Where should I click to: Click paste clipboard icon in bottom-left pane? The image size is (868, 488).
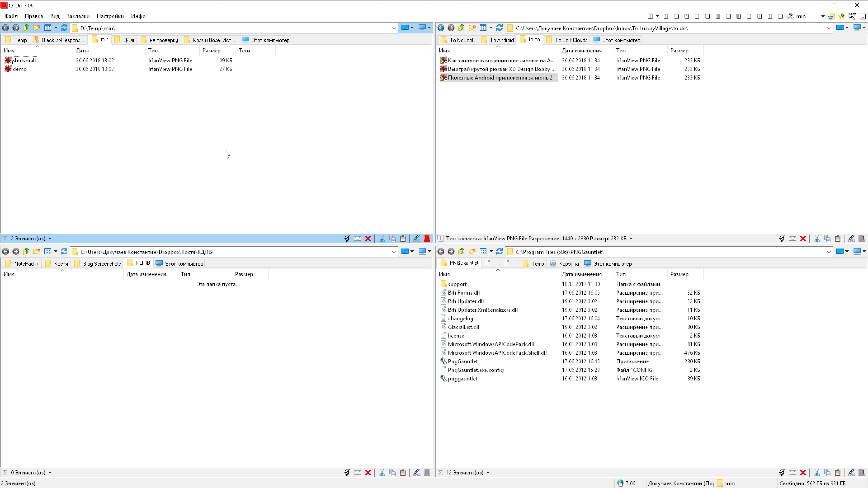(403, 472)
